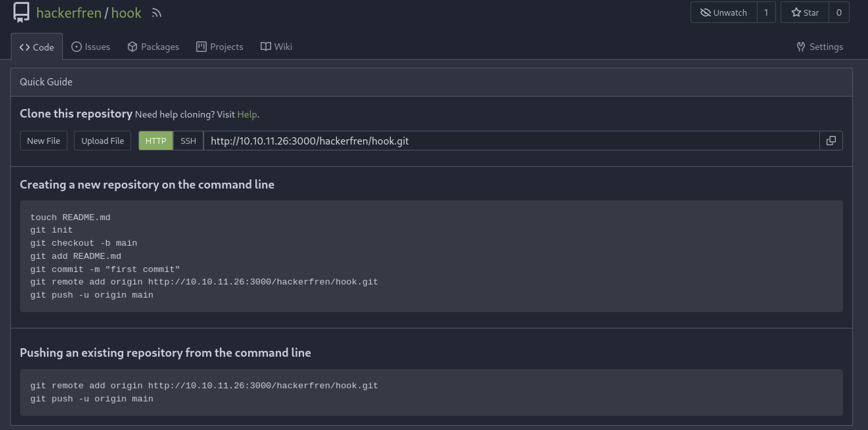Open the watchers count showing 1
This screenshot has height=430, width=868.
tap(766, 12)
